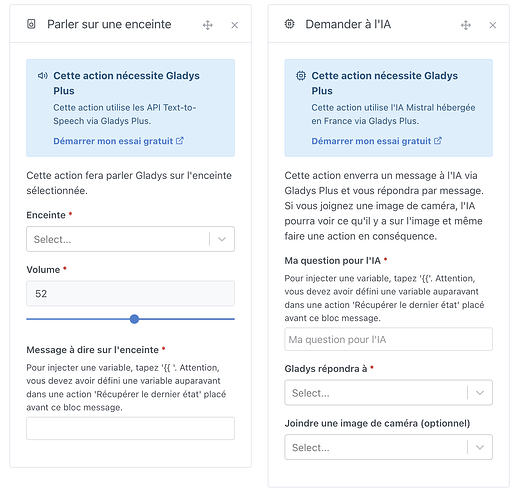Click the chip icon in Mistral AI notice

click(x=301, y=76)
